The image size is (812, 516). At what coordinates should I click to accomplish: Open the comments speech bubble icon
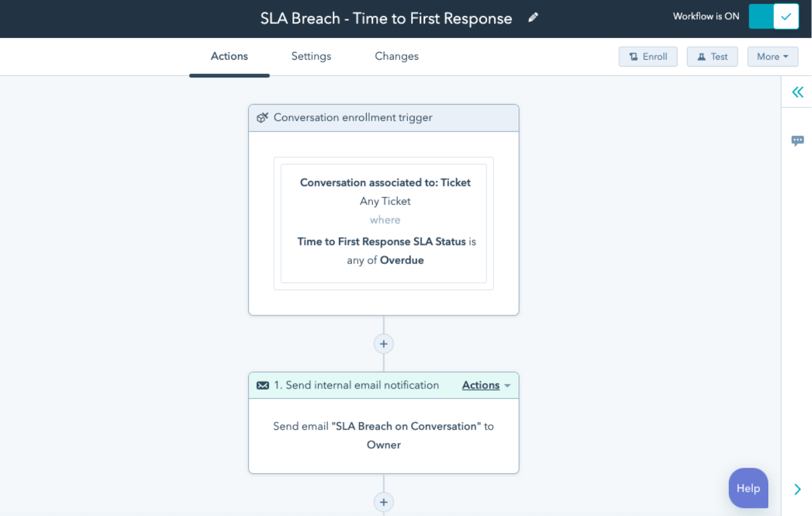(x=797, y=141)
